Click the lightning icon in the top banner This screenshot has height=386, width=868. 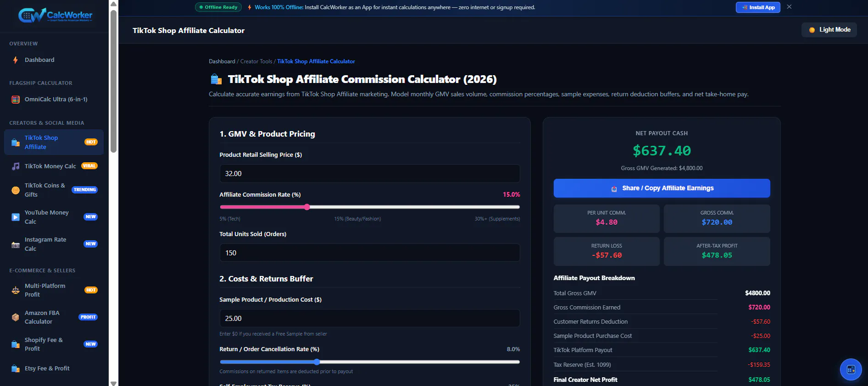coord(250,7)
